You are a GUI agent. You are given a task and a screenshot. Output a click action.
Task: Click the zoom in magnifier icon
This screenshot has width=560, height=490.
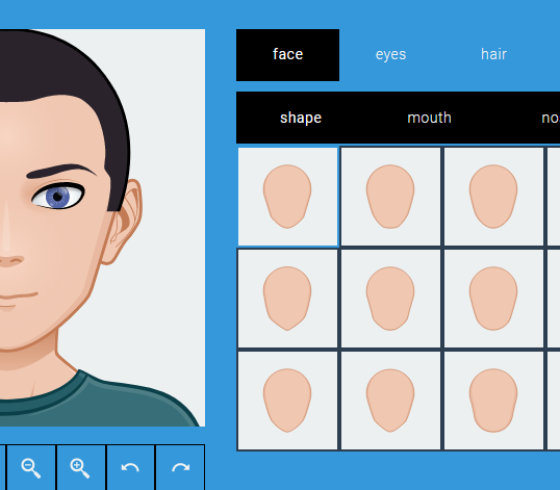(81, 468)
